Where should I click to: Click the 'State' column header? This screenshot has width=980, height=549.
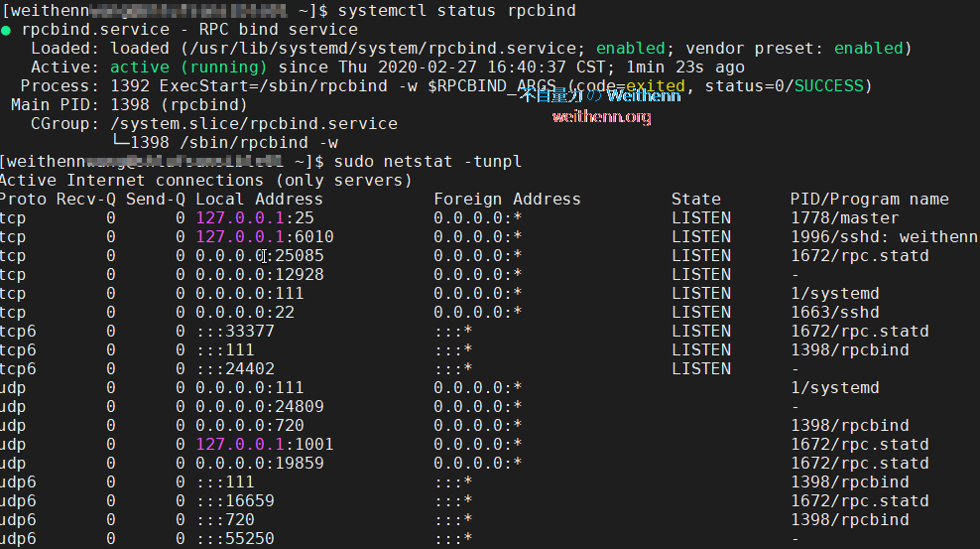coord(696,199)
